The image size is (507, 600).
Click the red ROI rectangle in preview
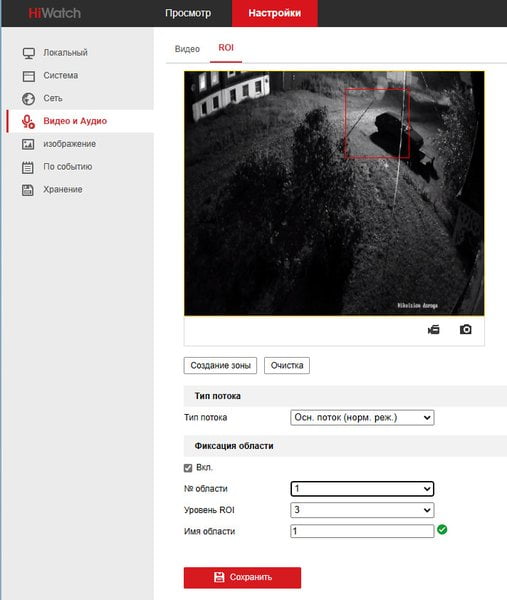[377, 123]
